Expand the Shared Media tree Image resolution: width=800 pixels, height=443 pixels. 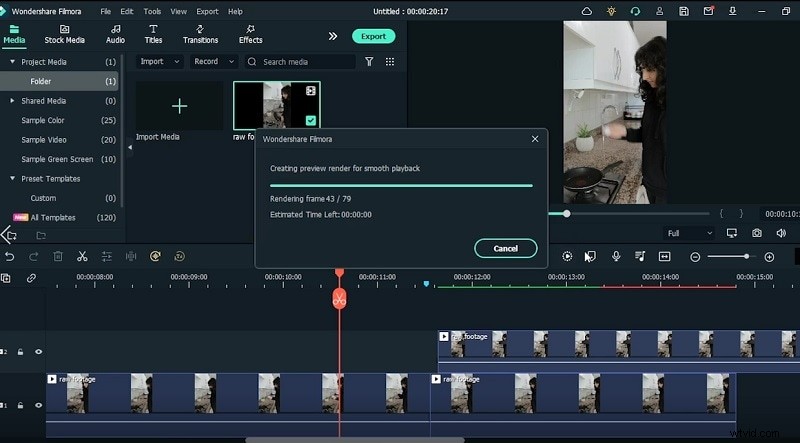[12, 101]
